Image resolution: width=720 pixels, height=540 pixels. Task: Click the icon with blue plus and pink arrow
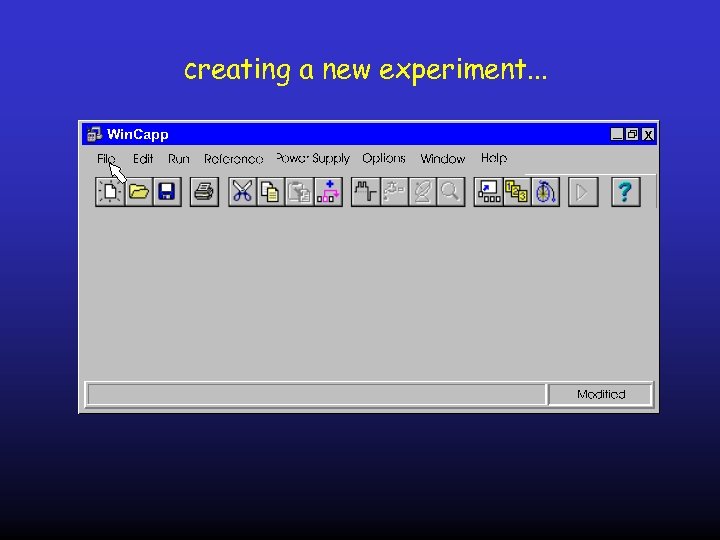tap(328, 191)
